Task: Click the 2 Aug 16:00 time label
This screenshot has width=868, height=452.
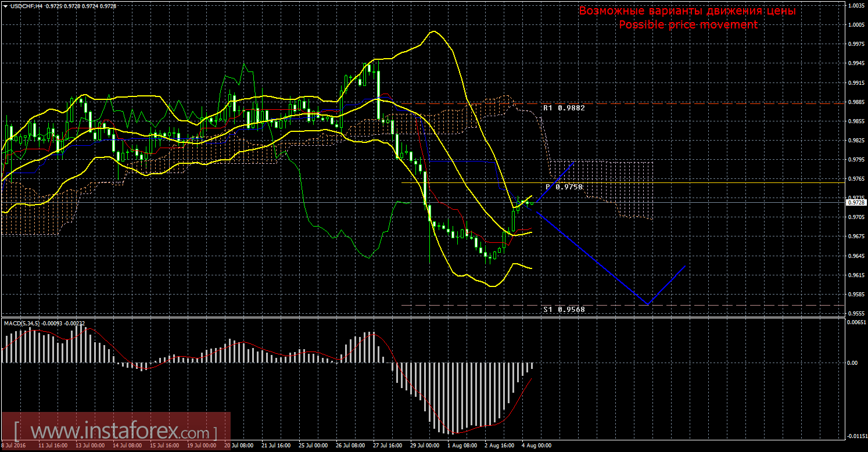Action: [x=500, y=446]
